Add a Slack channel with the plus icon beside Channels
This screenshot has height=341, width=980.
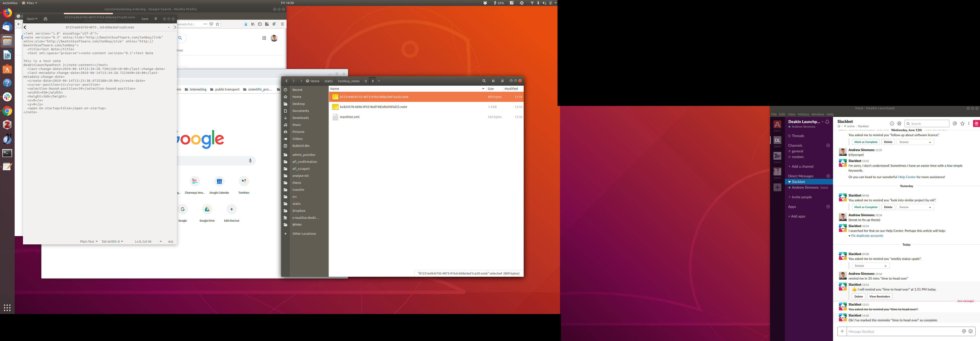pyautogui.click(x=828, y=146)
